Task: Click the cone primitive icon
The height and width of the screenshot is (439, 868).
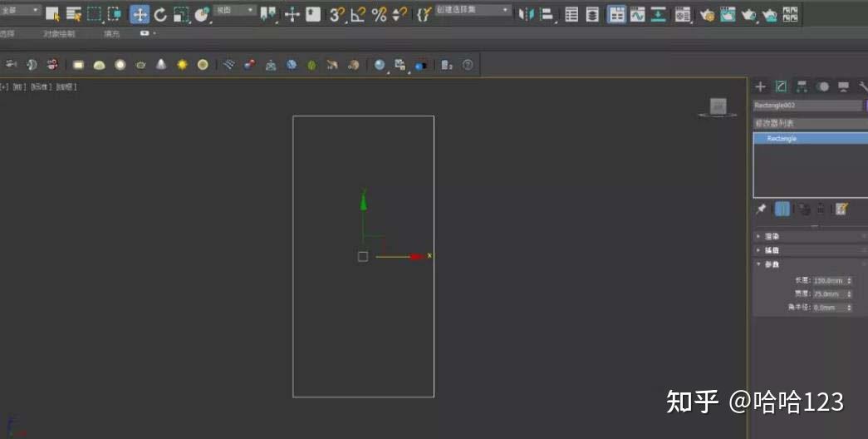Action: [161, 65]
